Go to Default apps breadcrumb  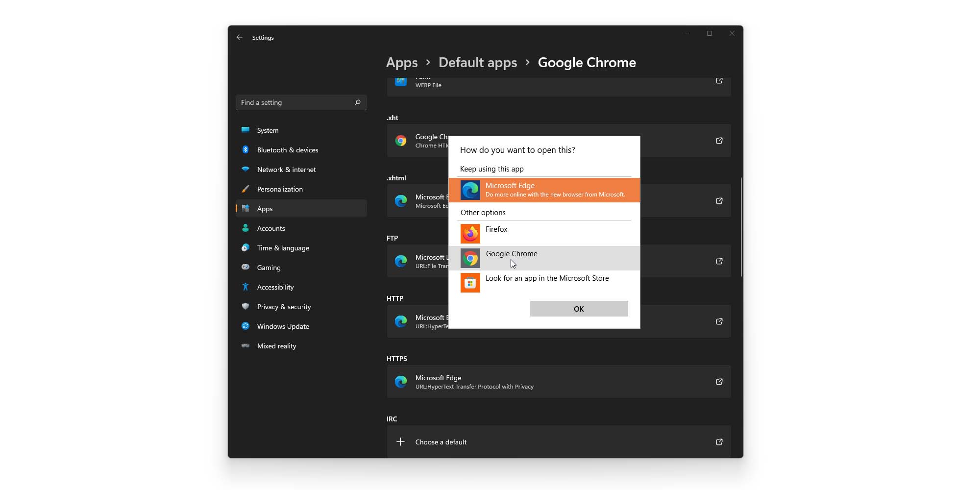477,63
